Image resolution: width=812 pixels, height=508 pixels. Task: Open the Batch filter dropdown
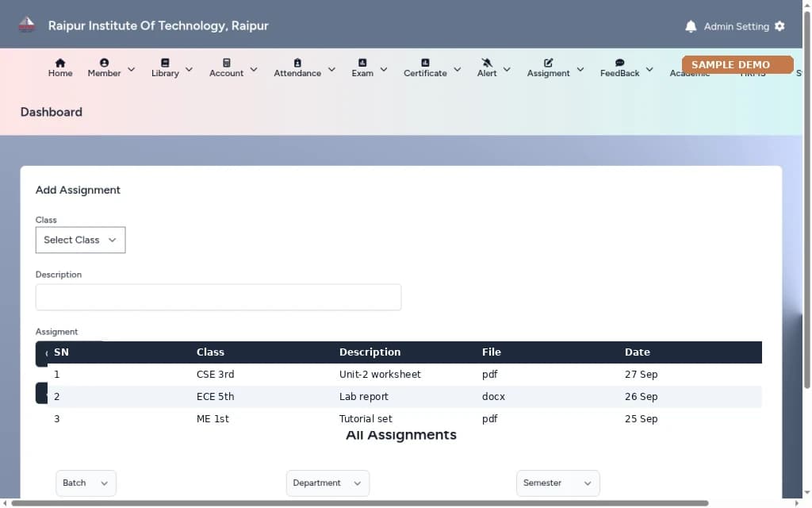(86, 483)
